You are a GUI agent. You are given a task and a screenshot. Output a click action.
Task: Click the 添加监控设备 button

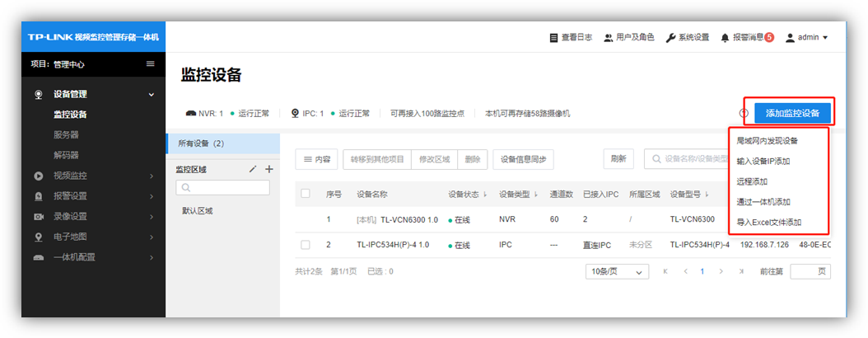click(x=792, y=113)
